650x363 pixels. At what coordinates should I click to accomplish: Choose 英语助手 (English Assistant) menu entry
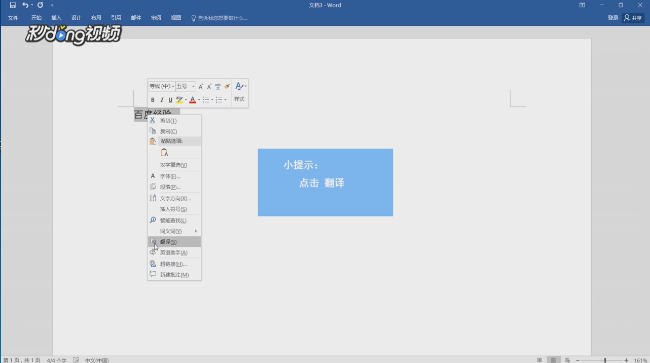(x=175, y=252)
